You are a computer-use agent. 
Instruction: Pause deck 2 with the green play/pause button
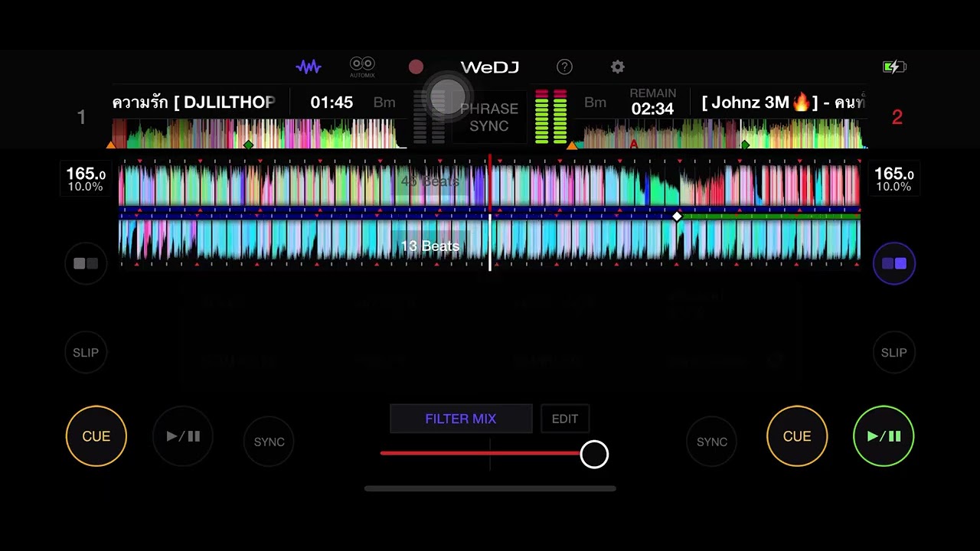tap(884, 436)
